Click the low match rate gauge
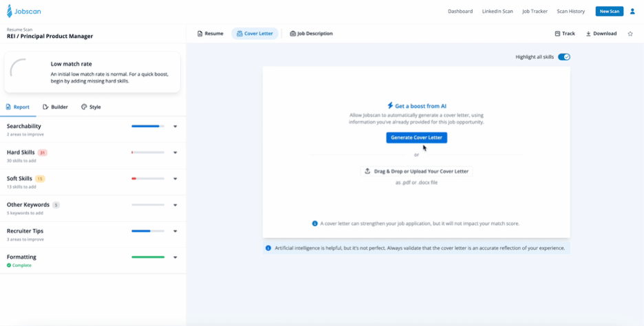The width and height of the screenshot is (644, 326). (x=19, y=67)
